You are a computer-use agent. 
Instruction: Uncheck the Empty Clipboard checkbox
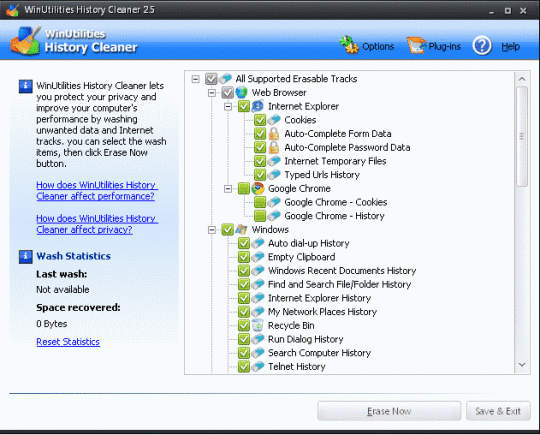tap(243, 257)
